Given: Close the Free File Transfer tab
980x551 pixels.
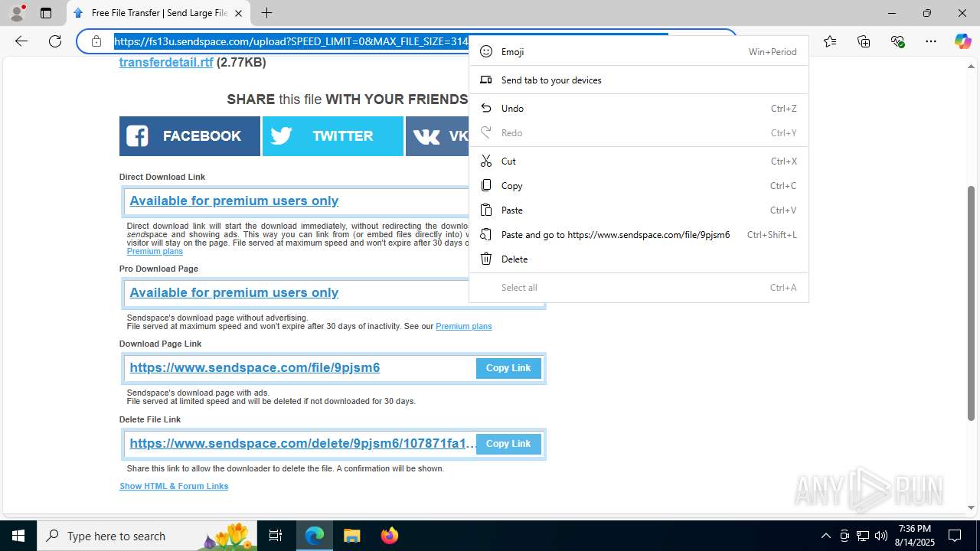Looking at the screenshot, I should (x=238, y=13).
